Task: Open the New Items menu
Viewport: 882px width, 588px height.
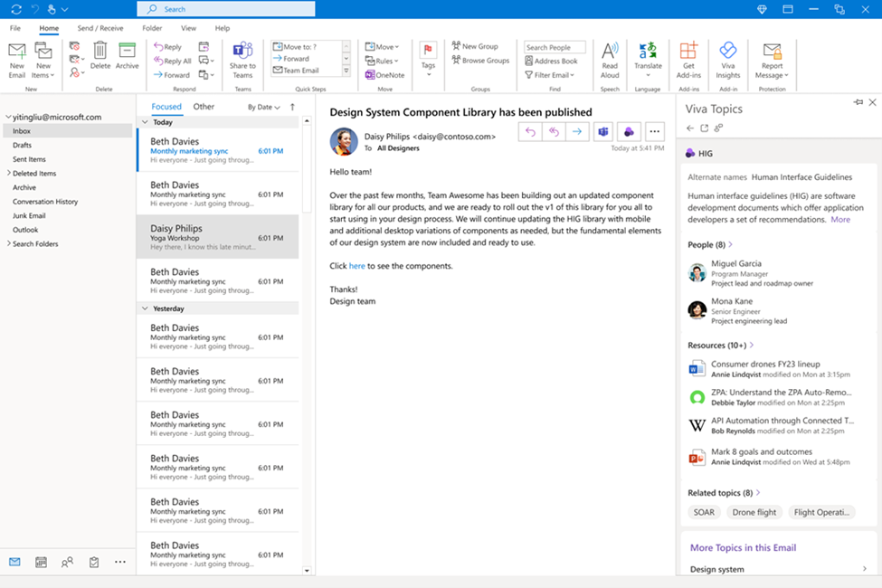Action: tap(43, 61)
